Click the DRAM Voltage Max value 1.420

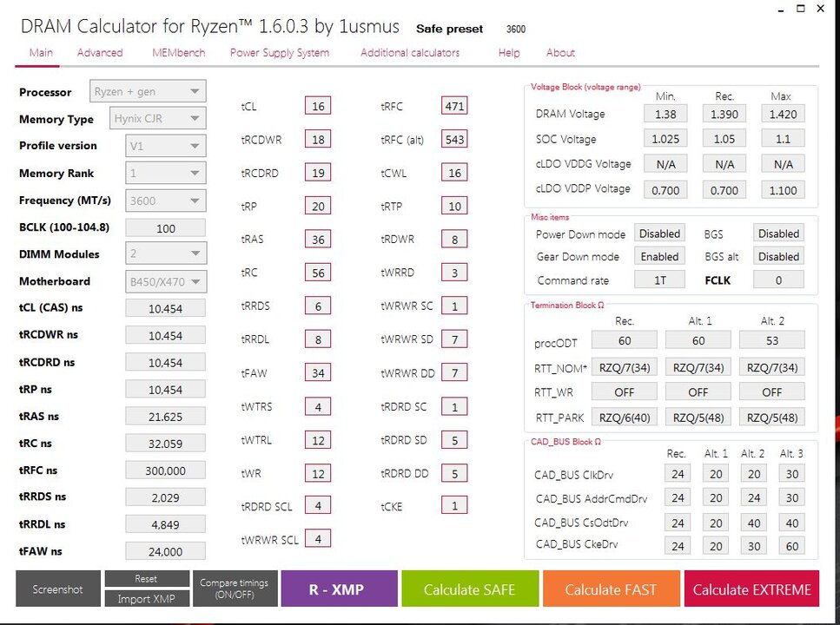coord(783,114)
